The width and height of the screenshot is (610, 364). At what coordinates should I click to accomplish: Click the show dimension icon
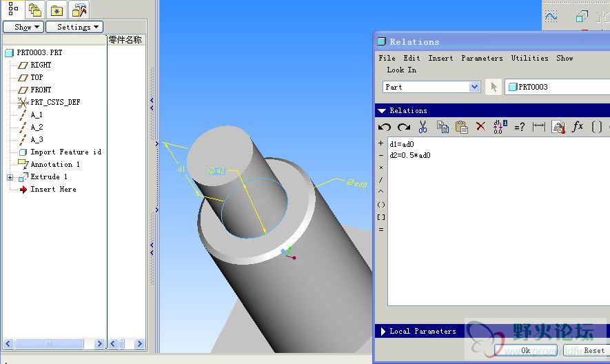[539, 127]
